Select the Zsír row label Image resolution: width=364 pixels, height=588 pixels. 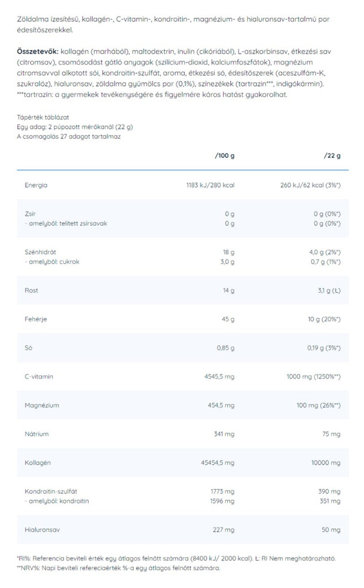coord(29,214)
